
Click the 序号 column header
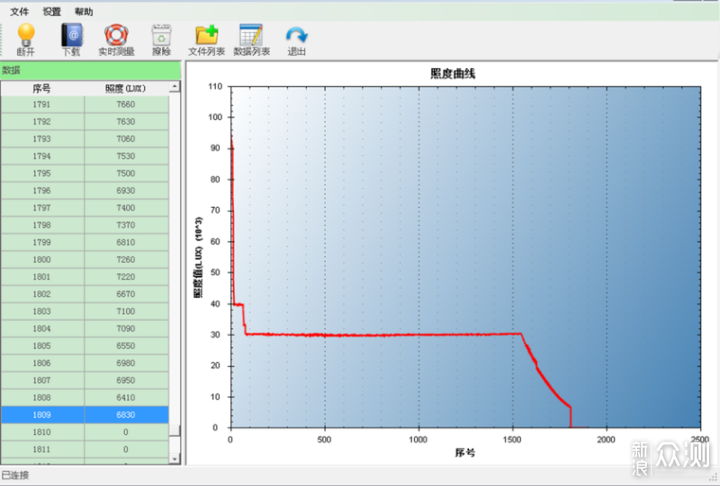tap(42, 88)
